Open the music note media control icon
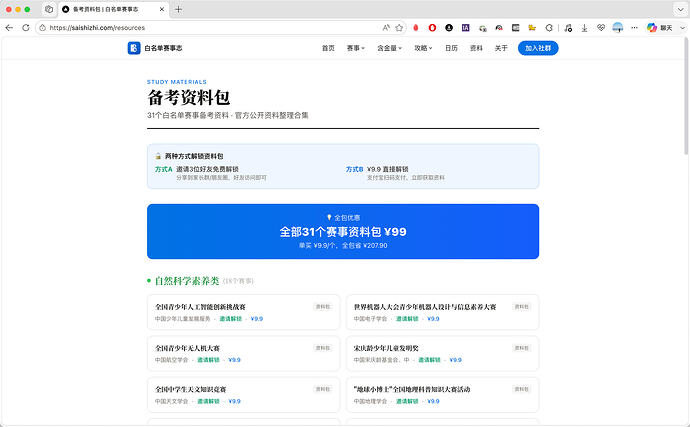The image size is (690, 427). point(568,28)
